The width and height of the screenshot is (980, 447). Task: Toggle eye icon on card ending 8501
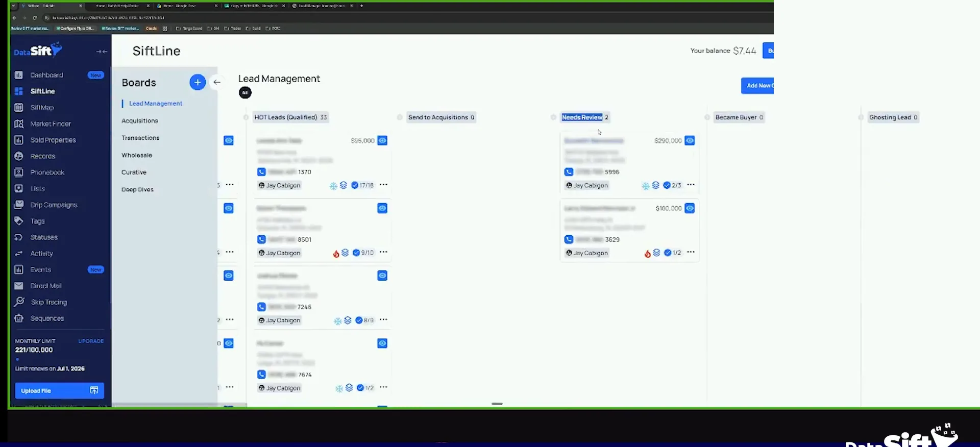pyautogui.click(x=382, y=208)
